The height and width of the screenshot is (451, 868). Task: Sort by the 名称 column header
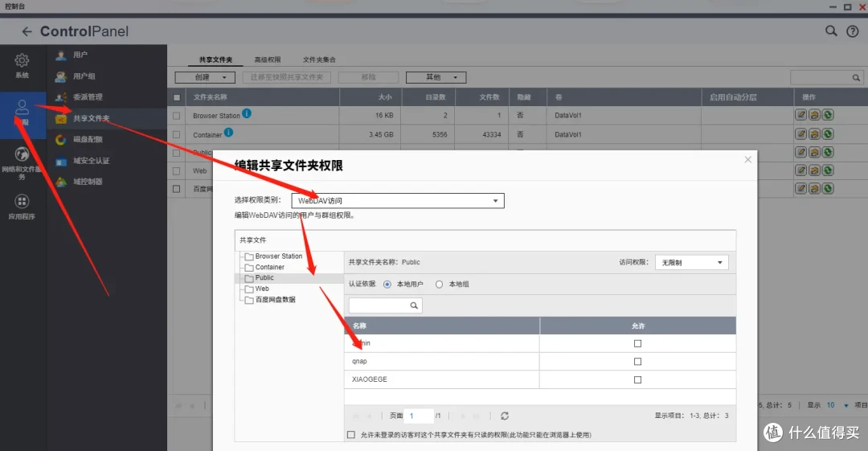(442, 326)
